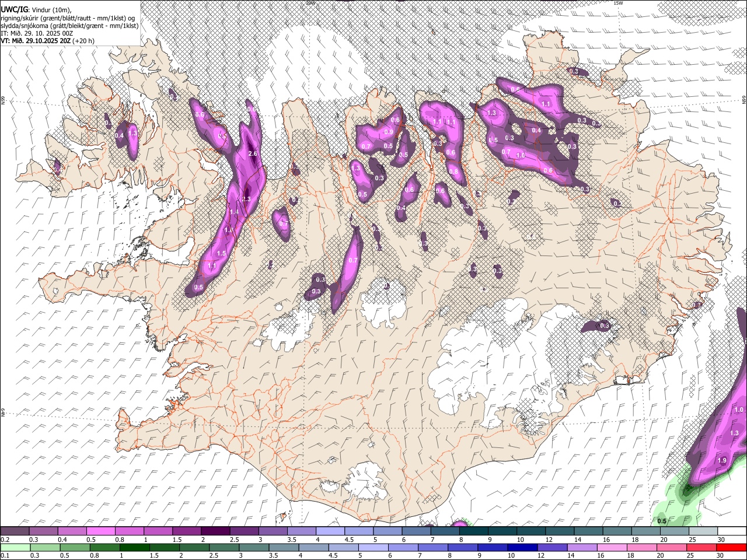Select the darkest purple 2 swatch in the snow legend
This screenshot has height=560, width=747.
pos(215,531)
